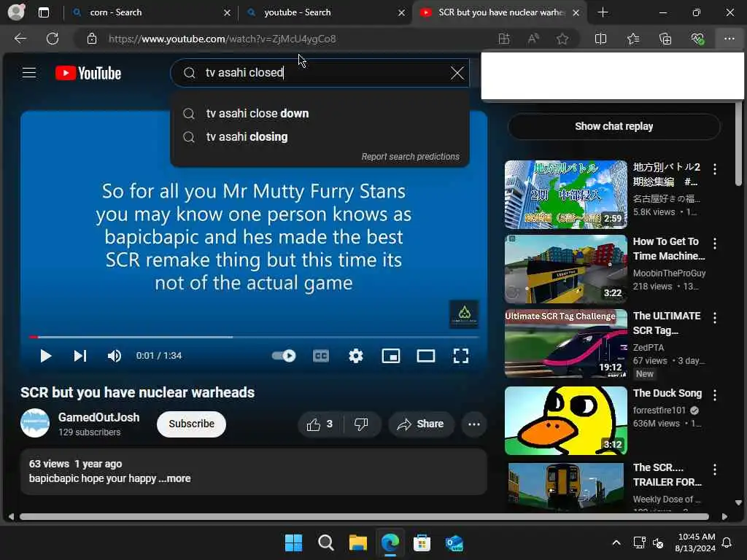Refresh the page
The width and height of the screenshot is (747, 560).
pyautogui.click(x=53, y=39)
